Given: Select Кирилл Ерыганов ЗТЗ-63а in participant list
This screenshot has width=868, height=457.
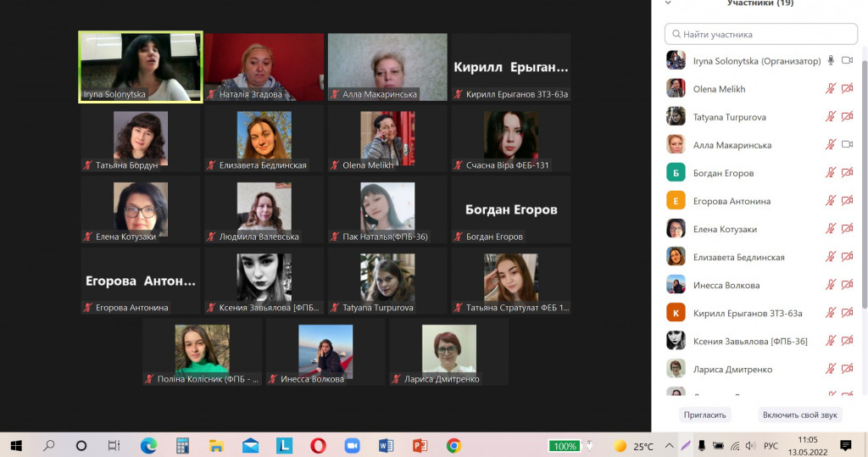Looking at the screenshot, I should (x=748, y=313).
